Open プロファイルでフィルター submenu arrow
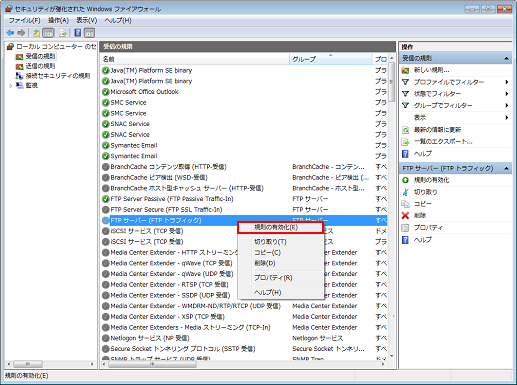This screenshot has width=517, height=385. [507, 82]
